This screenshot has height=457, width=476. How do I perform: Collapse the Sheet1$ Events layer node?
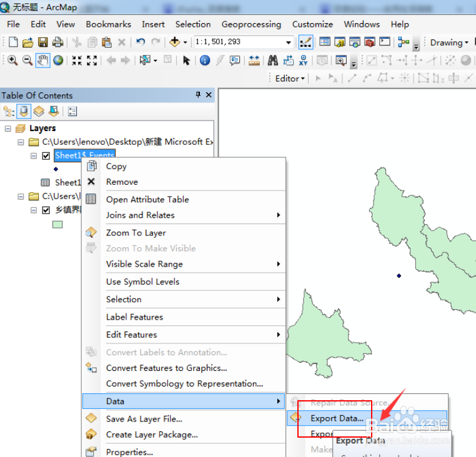point(34,155)
